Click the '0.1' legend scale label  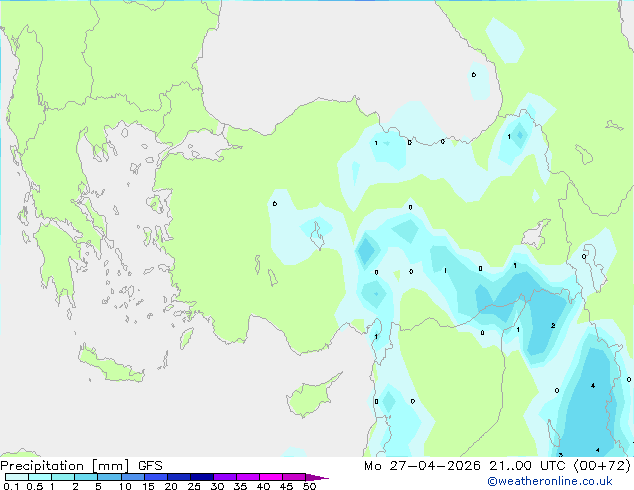pos(11,486)
